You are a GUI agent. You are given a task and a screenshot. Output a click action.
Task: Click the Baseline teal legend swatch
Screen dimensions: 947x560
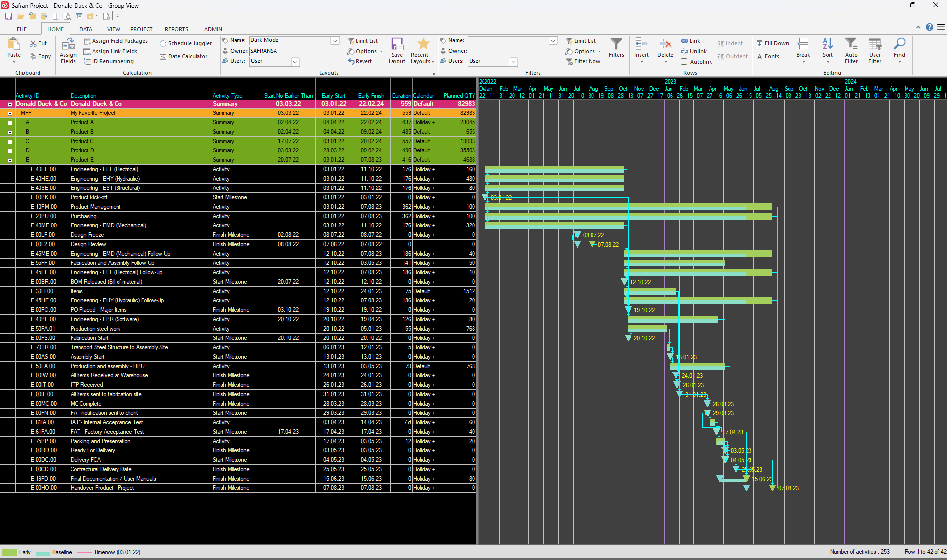click(43, 553)
